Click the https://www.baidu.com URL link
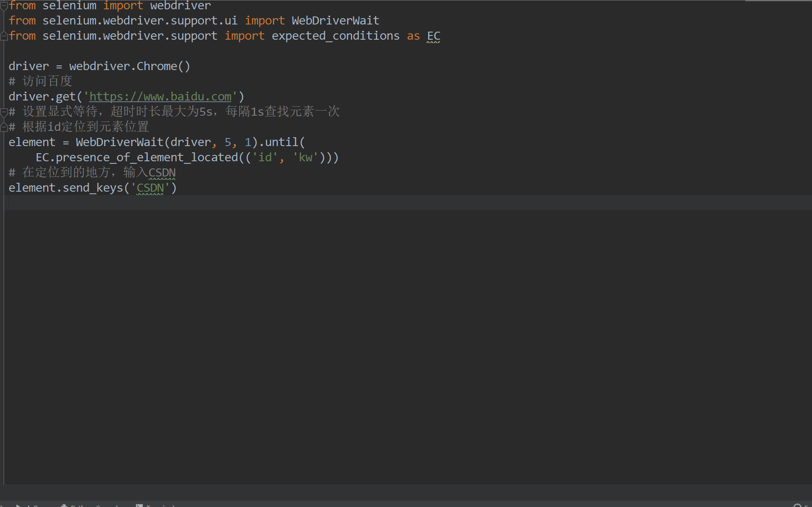The image size is (812, 507). coord(160,97)
